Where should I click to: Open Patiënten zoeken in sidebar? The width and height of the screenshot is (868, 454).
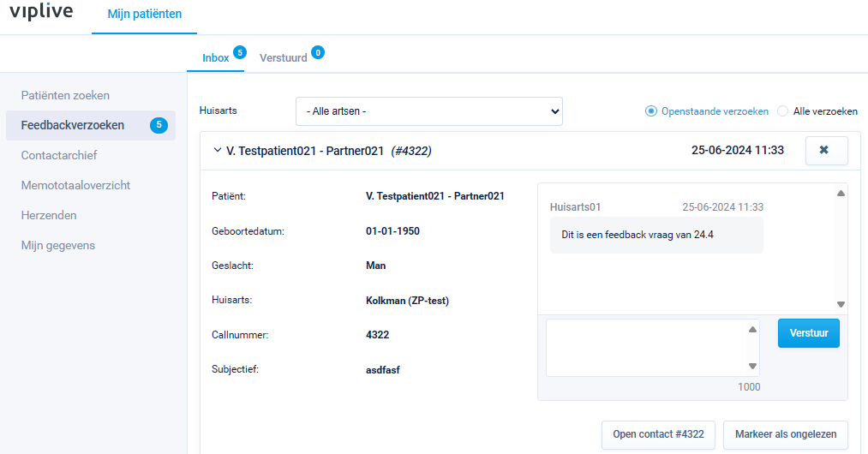[65, 96]
